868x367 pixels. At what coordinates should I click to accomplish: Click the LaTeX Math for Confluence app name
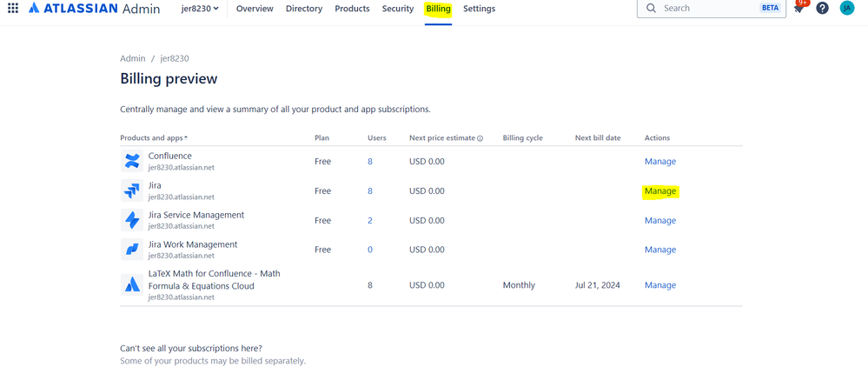215,280
